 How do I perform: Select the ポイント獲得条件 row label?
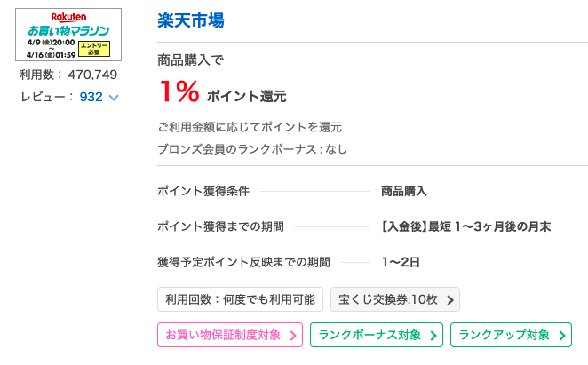point(203,191)
